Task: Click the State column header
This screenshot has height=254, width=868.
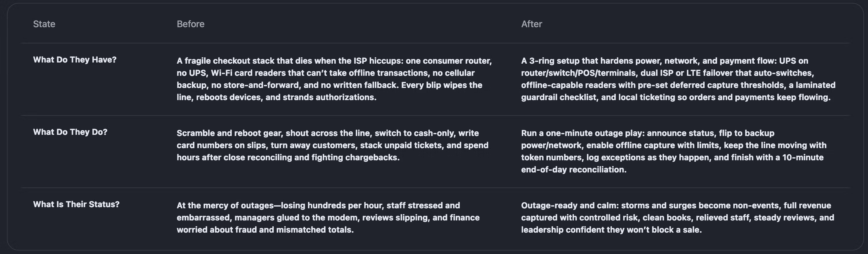Action: click(x=44, y=24)
